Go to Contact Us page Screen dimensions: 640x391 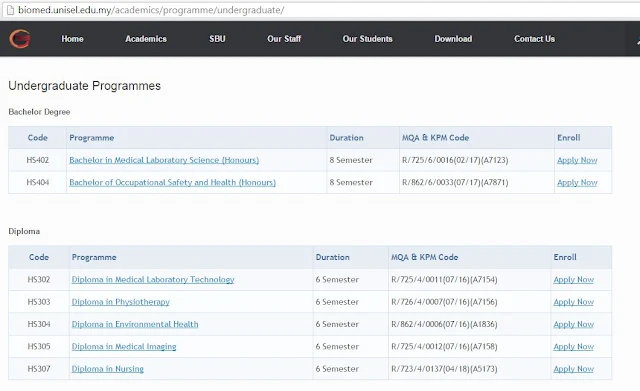pos(534,39)
